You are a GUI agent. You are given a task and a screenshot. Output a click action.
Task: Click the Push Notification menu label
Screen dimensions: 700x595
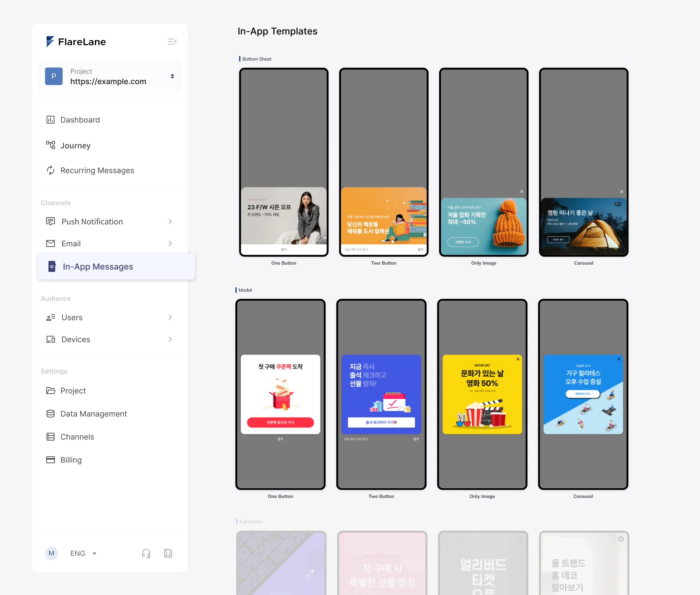pyautogui.click(x=92, y=221)
